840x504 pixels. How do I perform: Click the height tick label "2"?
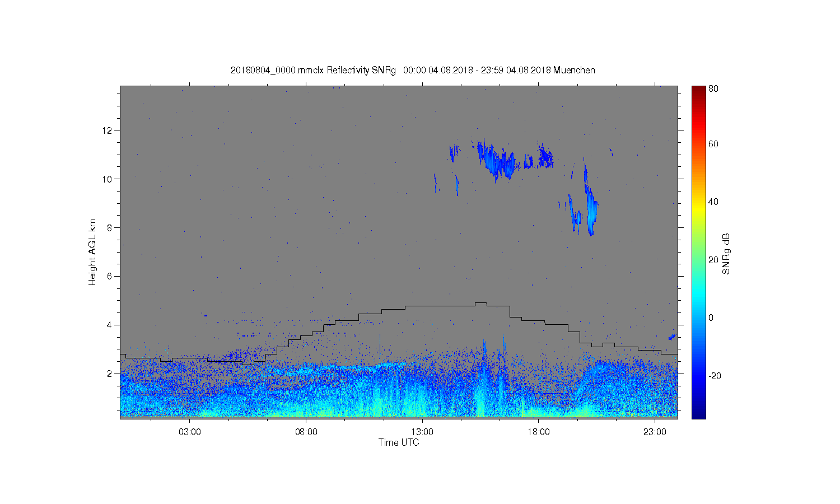(110, 374)
